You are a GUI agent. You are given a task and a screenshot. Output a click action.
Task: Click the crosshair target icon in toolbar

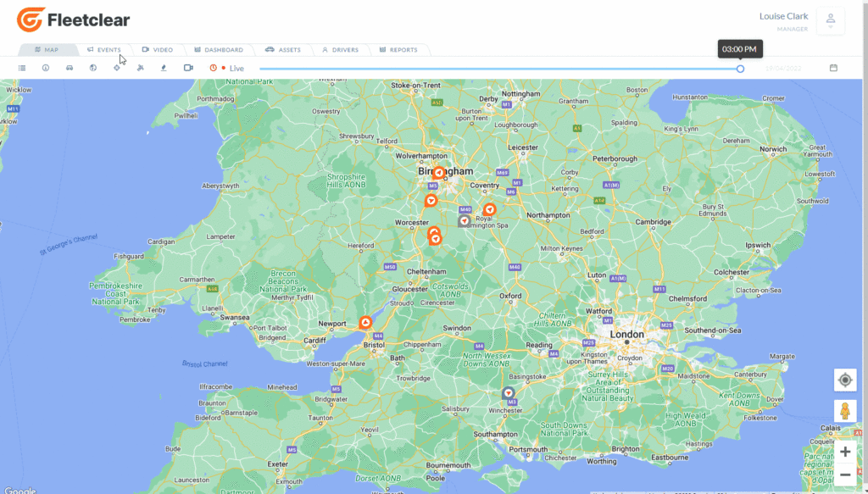click(x=117, y=68)
